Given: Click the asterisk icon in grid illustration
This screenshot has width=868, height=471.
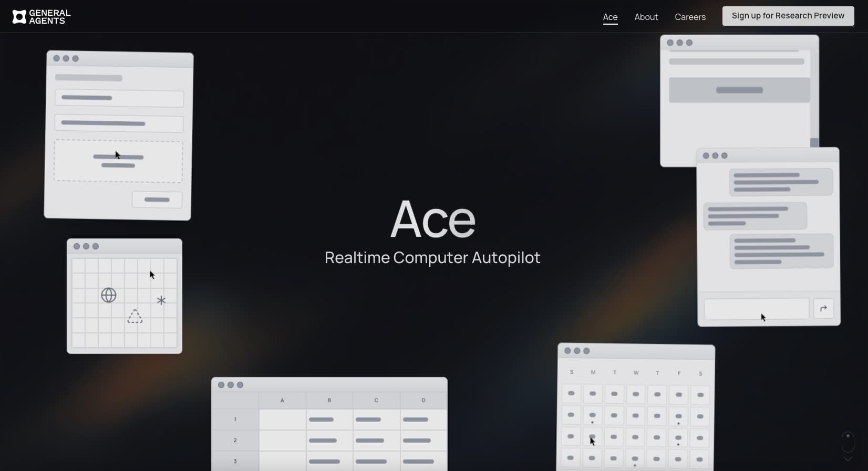Looking at the screenshot, I should click(161, 300).
